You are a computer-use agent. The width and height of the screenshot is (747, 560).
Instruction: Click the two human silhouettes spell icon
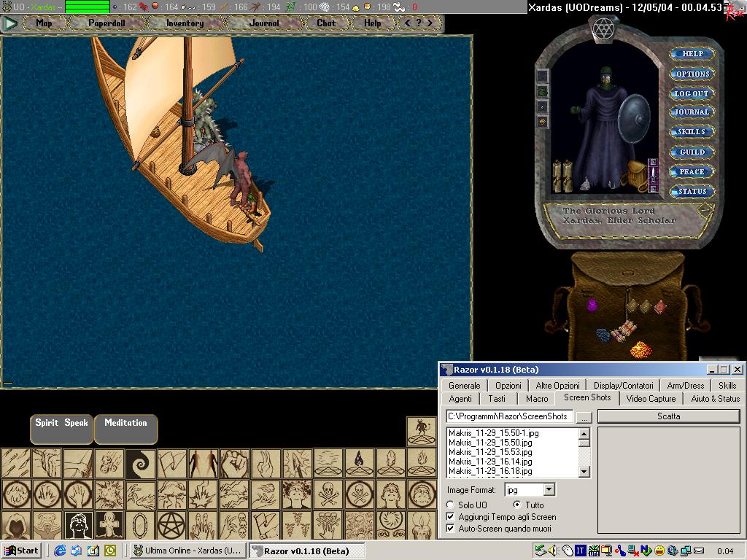pos(203,463)
